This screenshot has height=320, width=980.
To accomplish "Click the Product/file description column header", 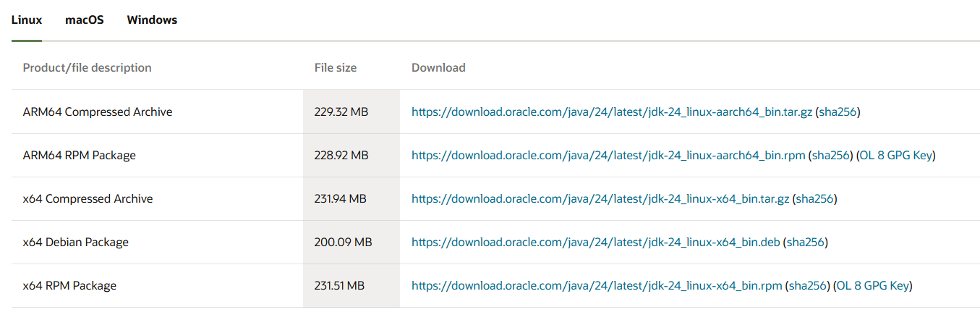I will coord(88,68).
